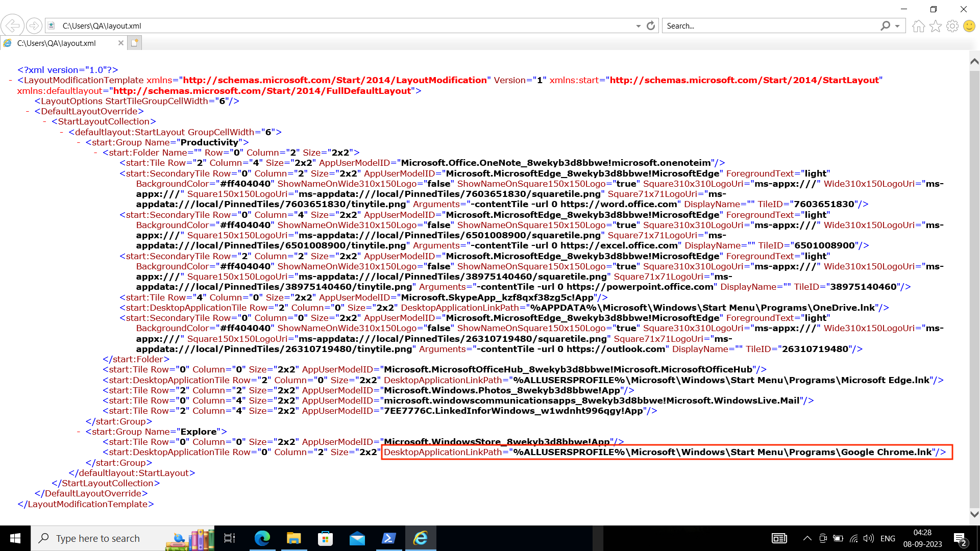Collapse the defaultlayout:StartLayout node

tap(62, 132)
